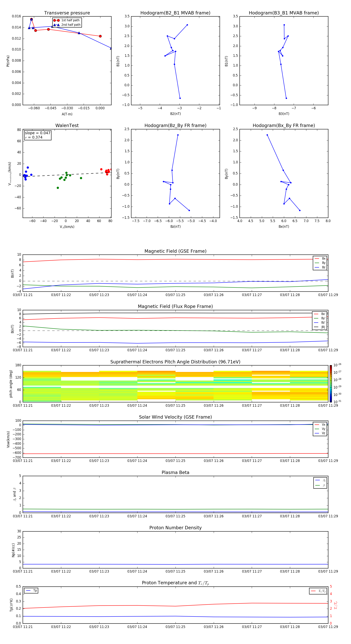
Task: Click the "B2(nT)" x-axis label
Action: click(x=175, y=114)
